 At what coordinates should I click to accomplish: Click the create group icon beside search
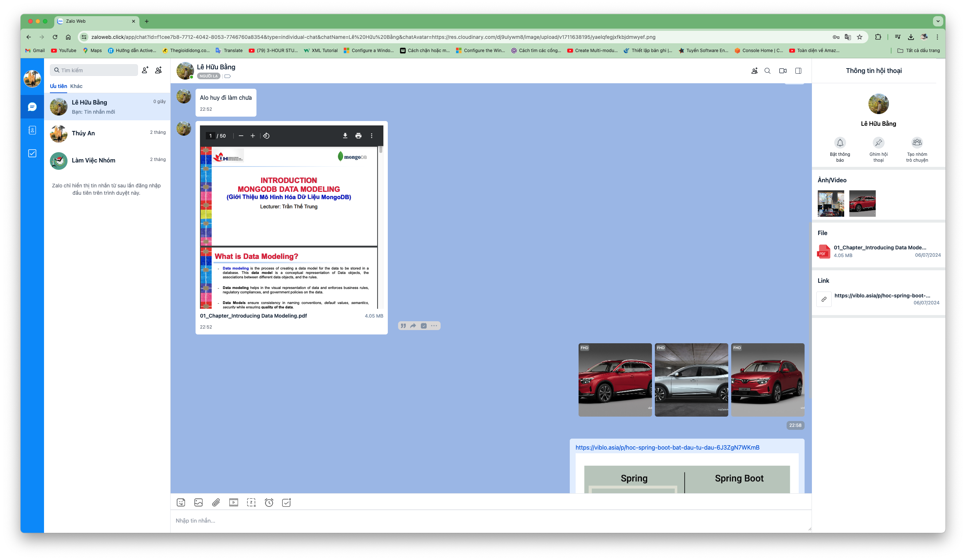point(158,70)
